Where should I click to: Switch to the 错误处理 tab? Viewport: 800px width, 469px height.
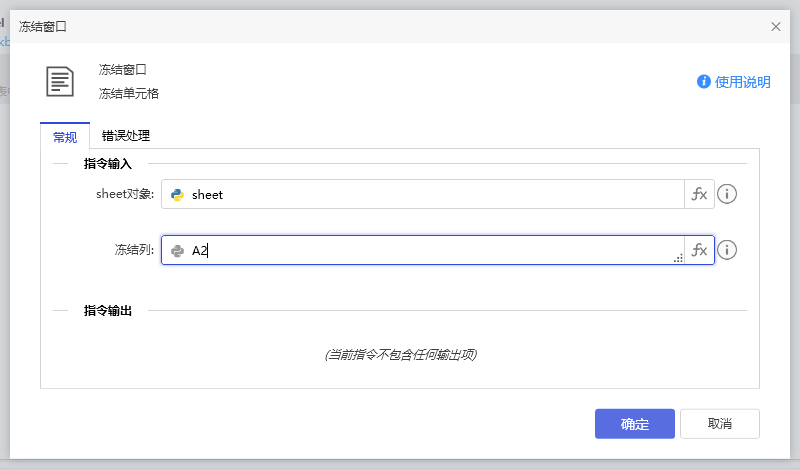pos(126,136)
